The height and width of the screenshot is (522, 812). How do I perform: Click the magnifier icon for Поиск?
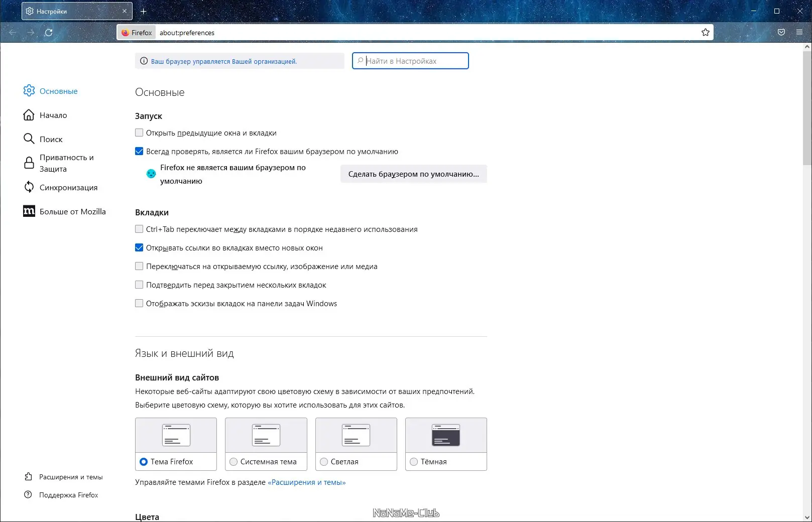[x=29, y=139]
